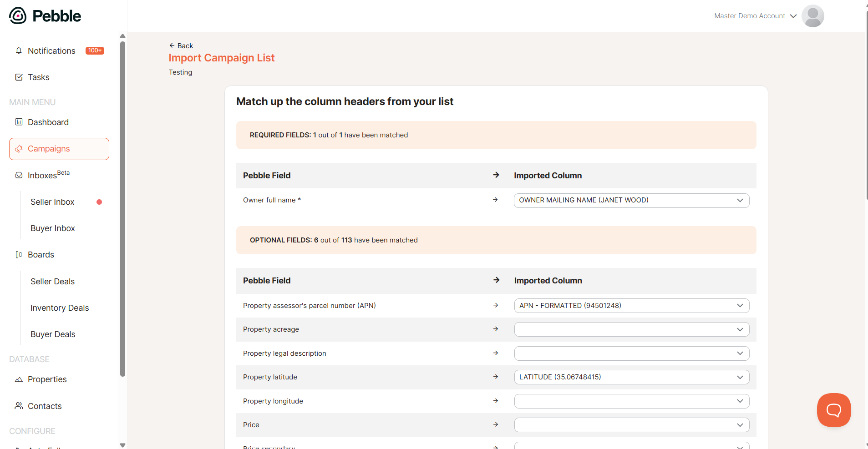
Task: Click Import Campaign List heading
Action: [222, 58]
